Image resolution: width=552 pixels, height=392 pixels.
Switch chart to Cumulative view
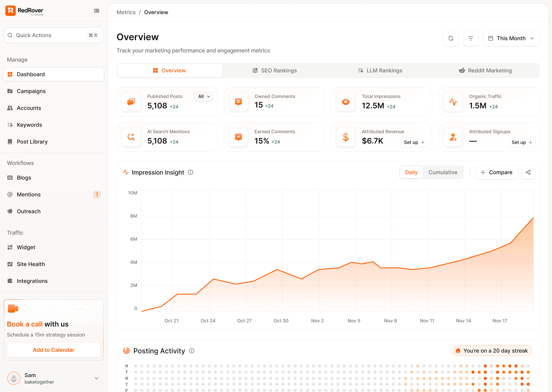tap(443, 172)
